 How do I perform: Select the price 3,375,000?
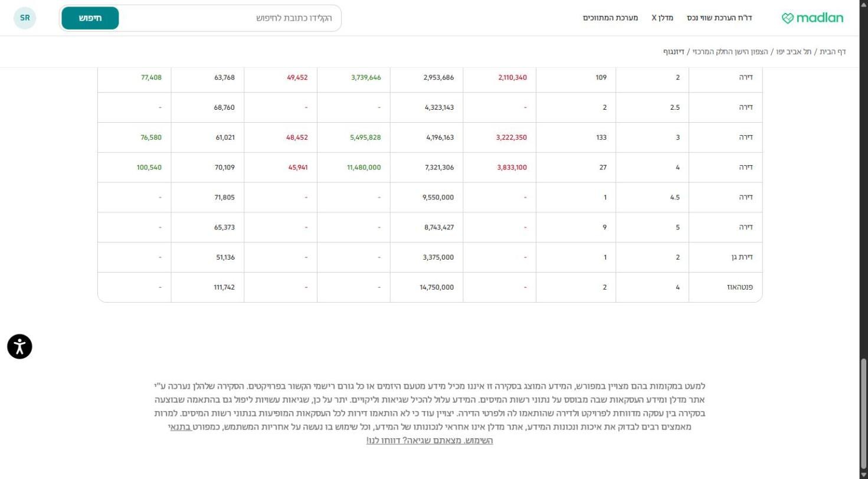(x=439, y=257)
